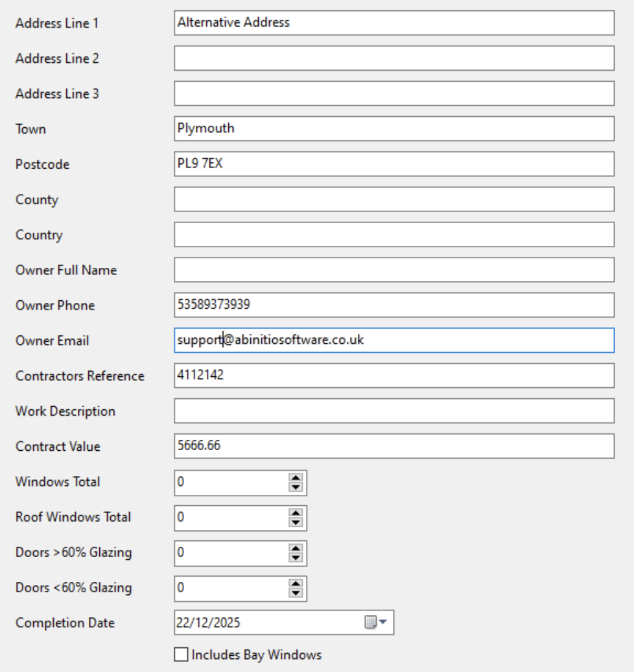The height and width of the screenshot is (672, 634).
Task: Tick the Includes Bay Windows checkbox
Action: tap(181, 655)
